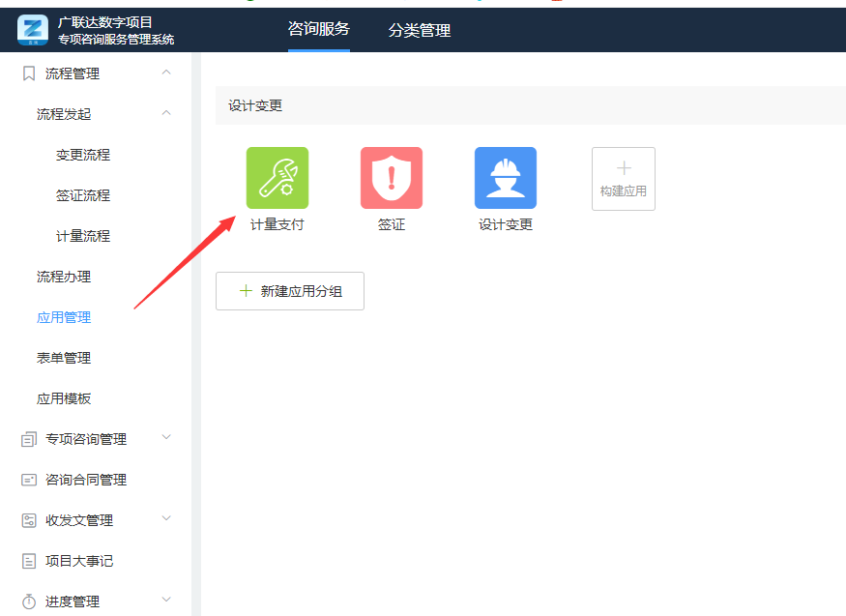
Task: Expand 收发文管理 chevron
Action: 166,517
